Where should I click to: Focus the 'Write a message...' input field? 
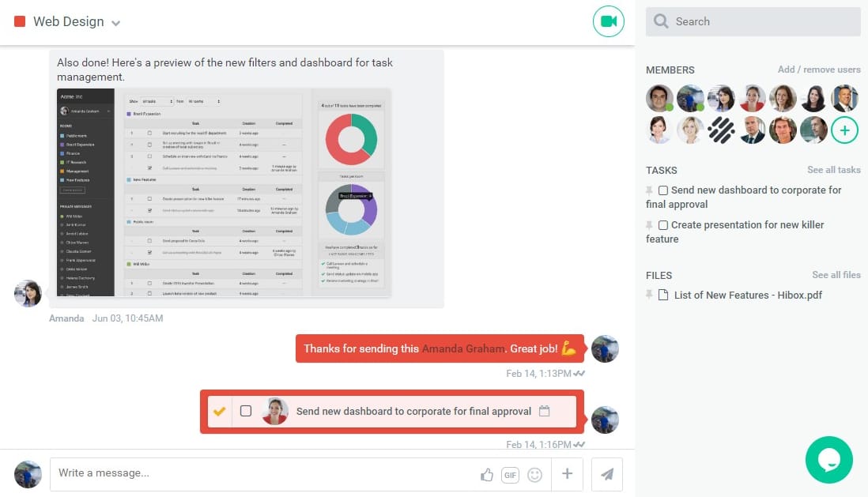point(261,473)
